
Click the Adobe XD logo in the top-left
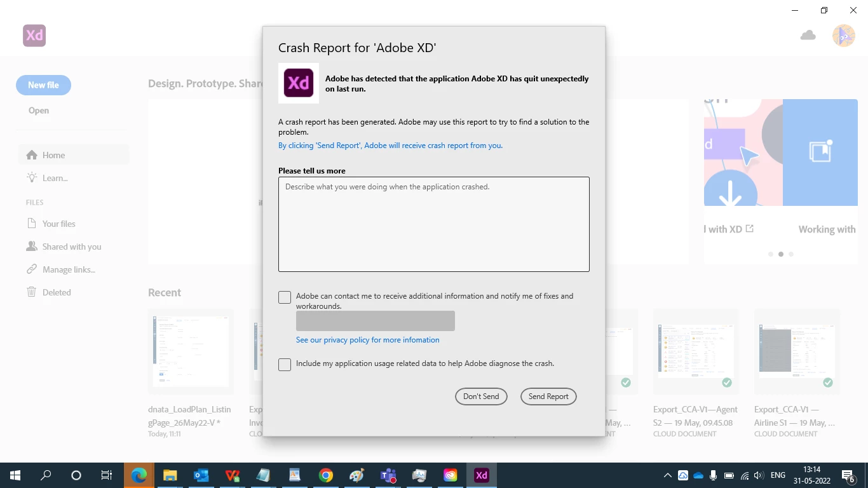point(34,36)
